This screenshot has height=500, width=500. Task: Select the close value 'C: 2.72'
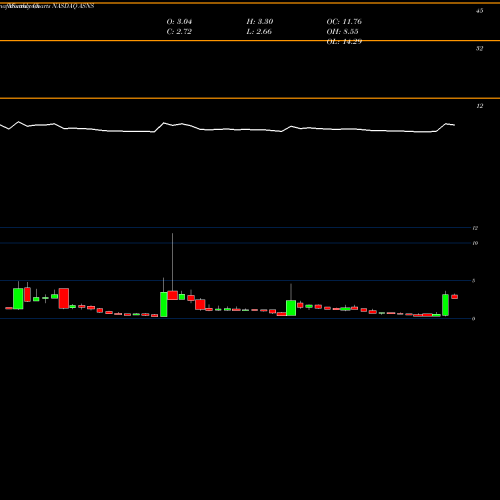click(x=179, y=32)
